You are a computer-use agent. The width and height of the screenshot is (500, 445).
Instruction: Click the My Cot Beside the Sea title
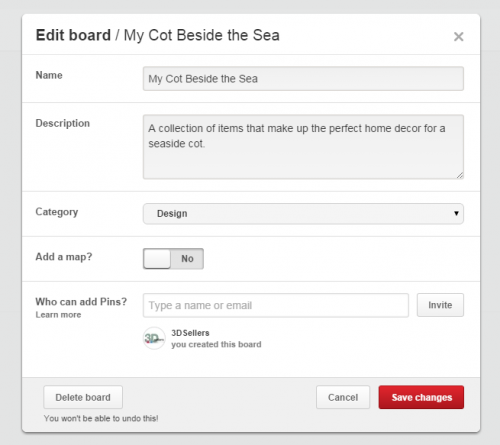tap(202, 35)
